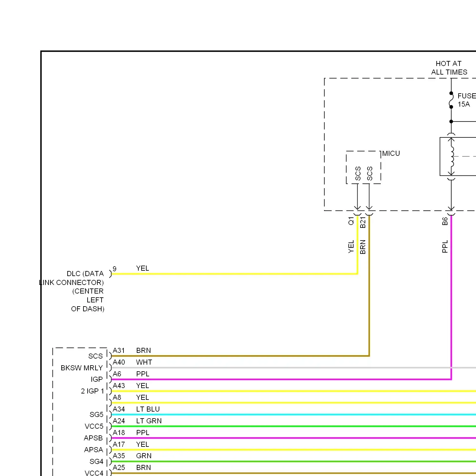This screenshot has height=476, width=476.
Task: Select the HOT AT ALL TIMES label
Action: pos(449,68)
